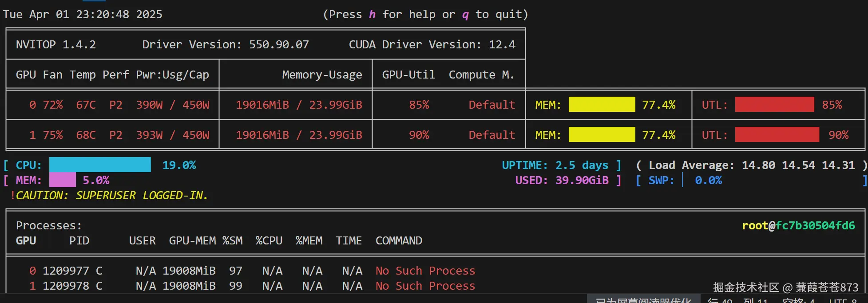Click the root@fc7b30504fd6 hostname text
868x303 pixels.
[x=798, y=225]
